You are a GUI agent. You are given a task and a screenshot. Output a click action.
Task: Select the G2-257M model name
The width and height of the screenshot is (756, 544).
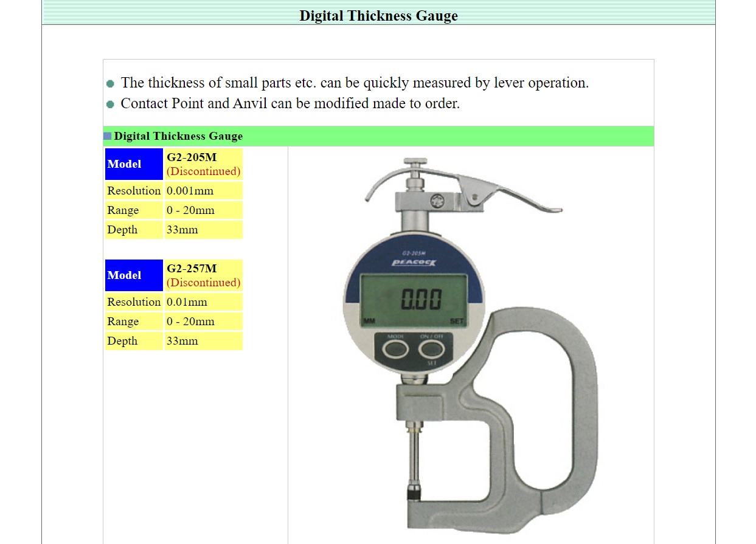pyautogui.click(x=192, y=269)
